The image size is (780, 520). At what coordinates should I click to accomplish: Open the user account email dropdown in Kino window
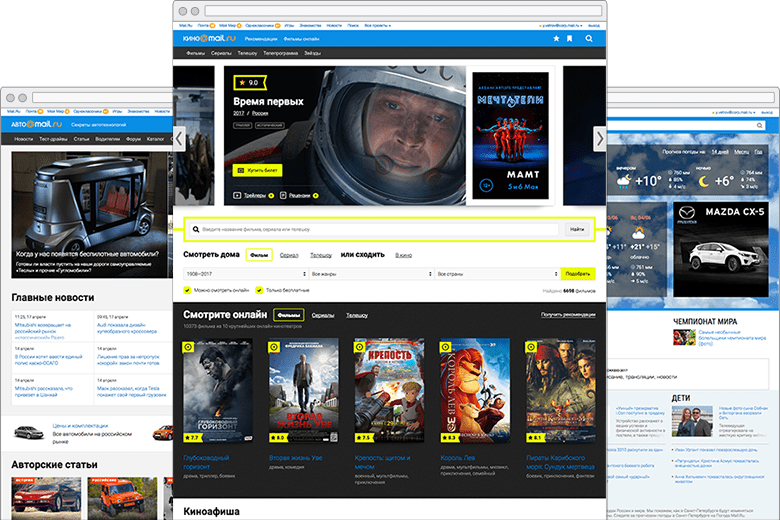[x=562, y=25]
